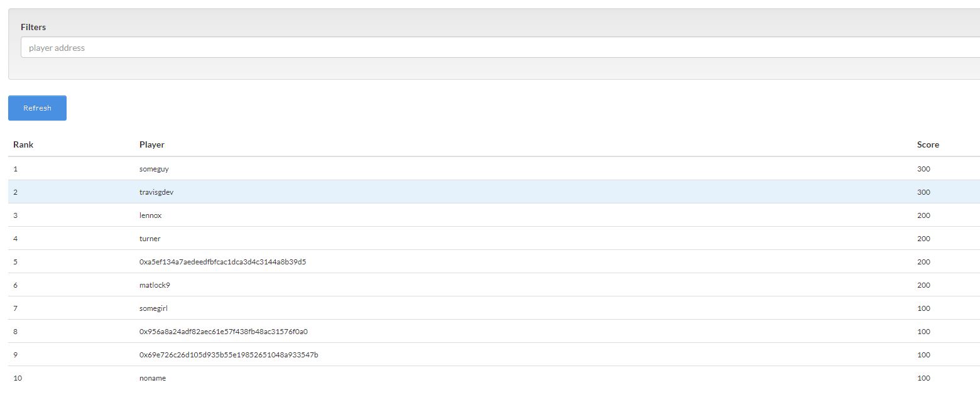Click the Filters heading label

33,27
